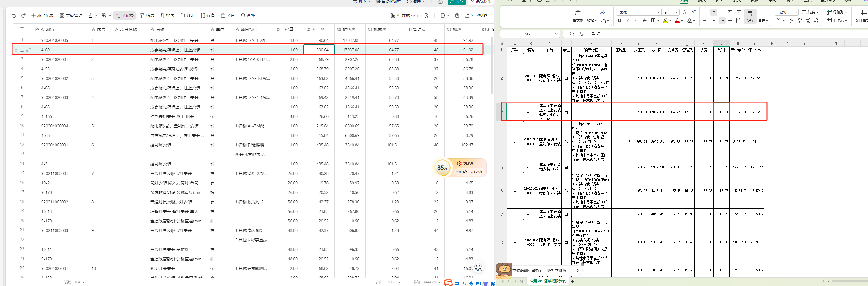Open the 行和列 rows and columns menu
This screenshot has height=286, width=868.
pos(836,12)
